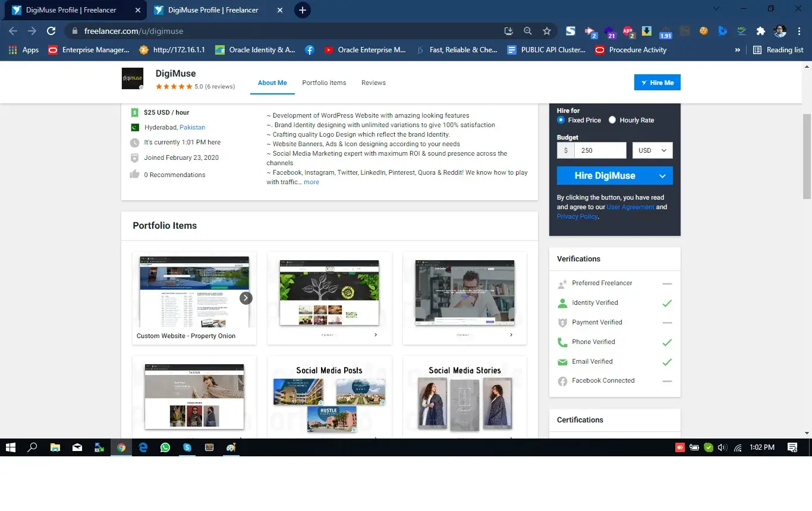Bookmark this page with the star icon

546,31
